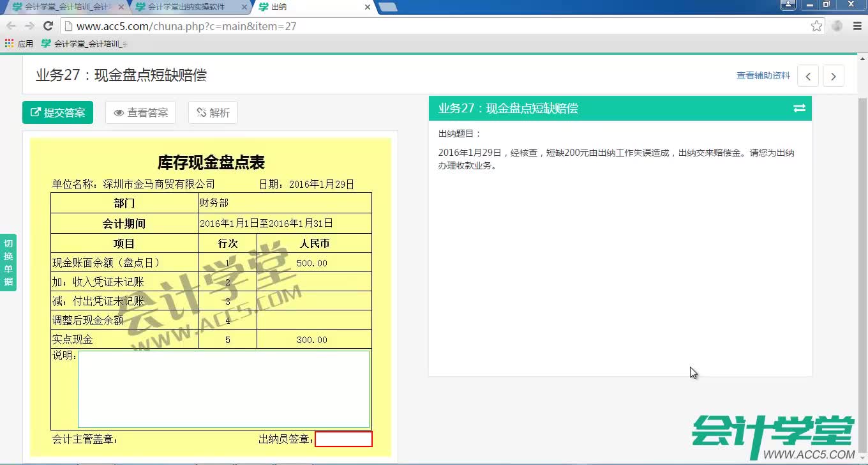Click the eye icon on 查看答案 button
This screenshot has height=465, width=868.
tap(119, 112)
